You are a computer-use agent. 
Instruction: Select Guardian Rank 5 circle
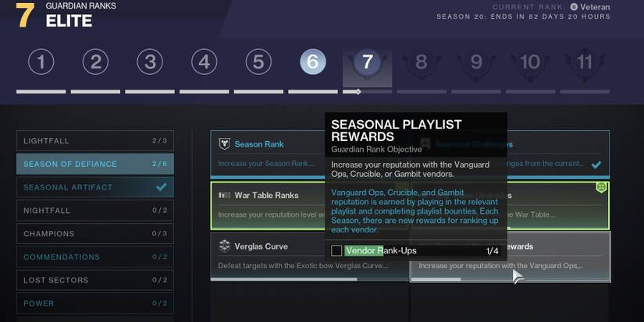coord(258,62)
